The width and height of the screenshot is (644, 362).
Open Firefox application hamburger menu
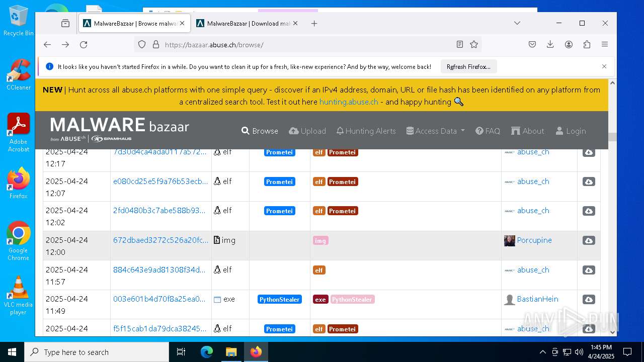point(605,44)
